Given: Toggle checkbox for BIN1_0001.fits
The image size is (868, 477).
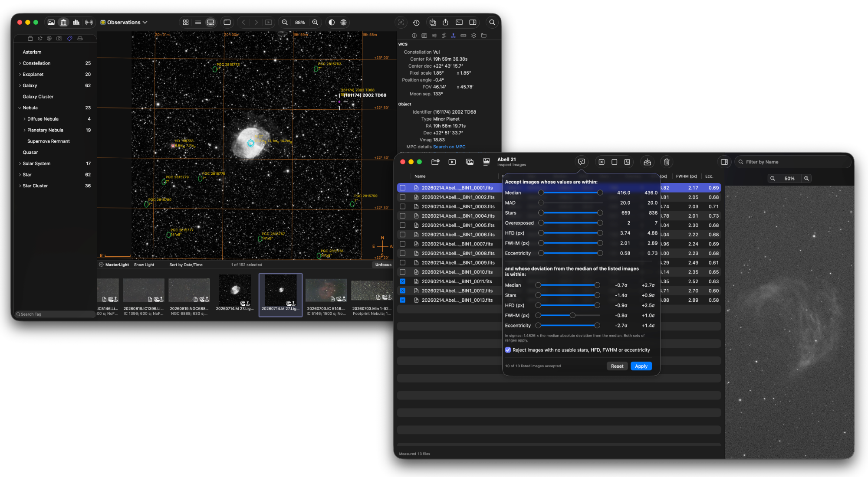Looking at the screenshot, I should (x=403, y=188).
